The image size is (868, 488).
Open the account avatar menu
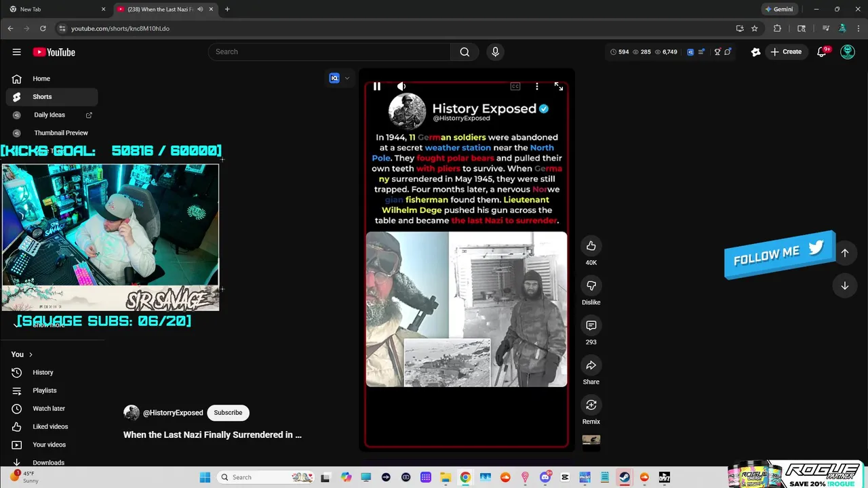848,52
